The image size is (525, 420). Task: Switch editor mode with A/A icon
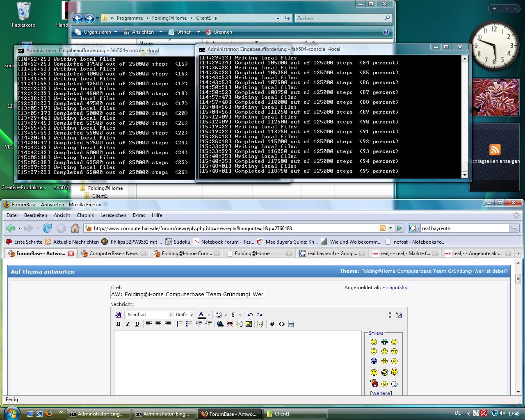tap(399, 315)
